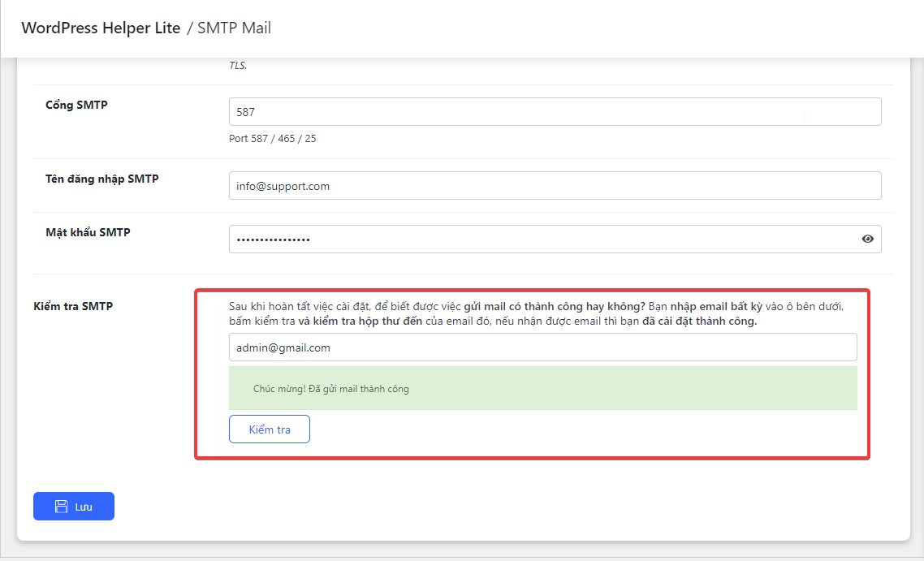Click the Cổng SMTP label
This screenshot has width=924, height=561.
tap(76, 105)
